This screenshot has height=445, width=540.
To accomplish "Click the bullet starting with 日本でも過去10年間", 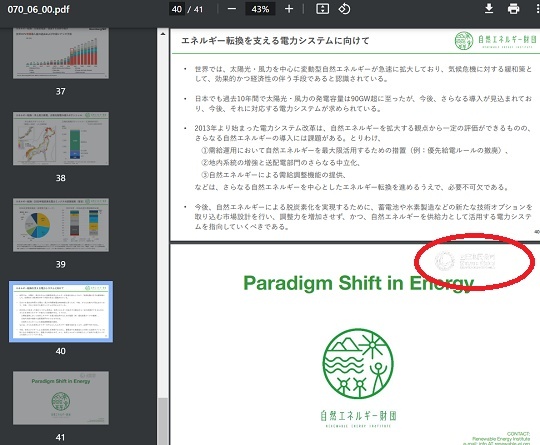I will pos(363,104).
